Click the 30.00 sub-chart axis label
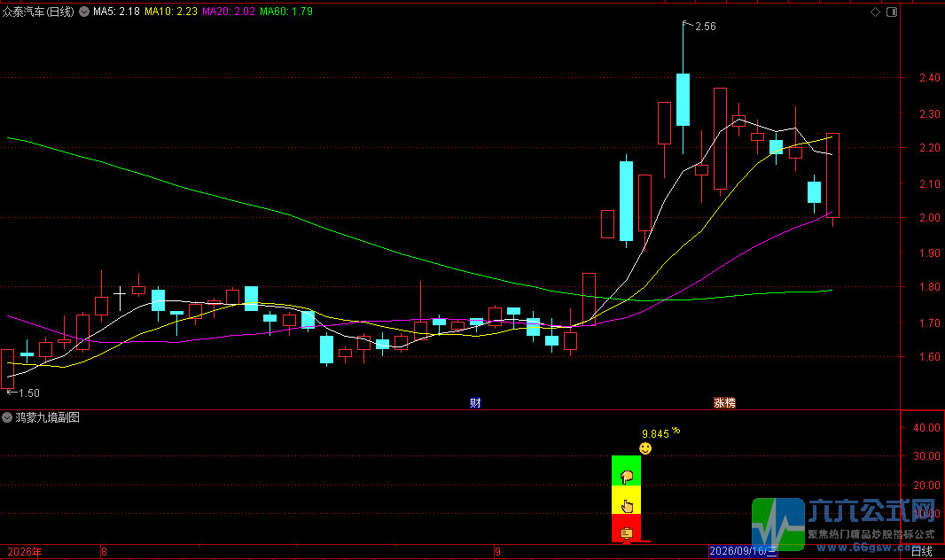The height and width of the screenshot is (560, 945). click(926, 455)
